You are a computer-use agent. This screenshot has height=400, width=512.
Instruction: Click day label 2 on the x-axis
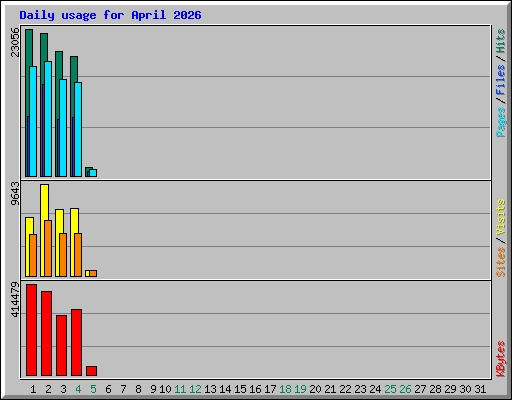[48, 389]
